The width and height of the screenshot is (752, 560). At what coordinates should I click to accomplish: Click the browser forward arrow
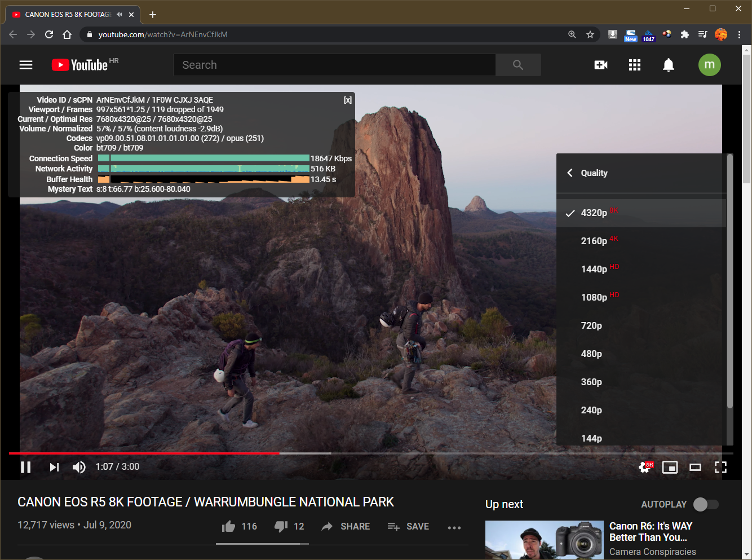(x=31, y=34)
